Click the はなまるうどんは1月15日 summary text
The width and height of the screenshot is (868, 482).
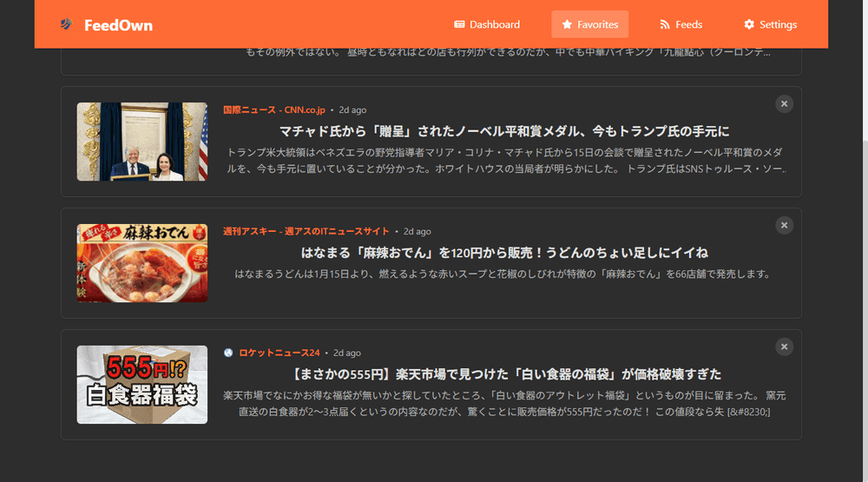(504, 274)
